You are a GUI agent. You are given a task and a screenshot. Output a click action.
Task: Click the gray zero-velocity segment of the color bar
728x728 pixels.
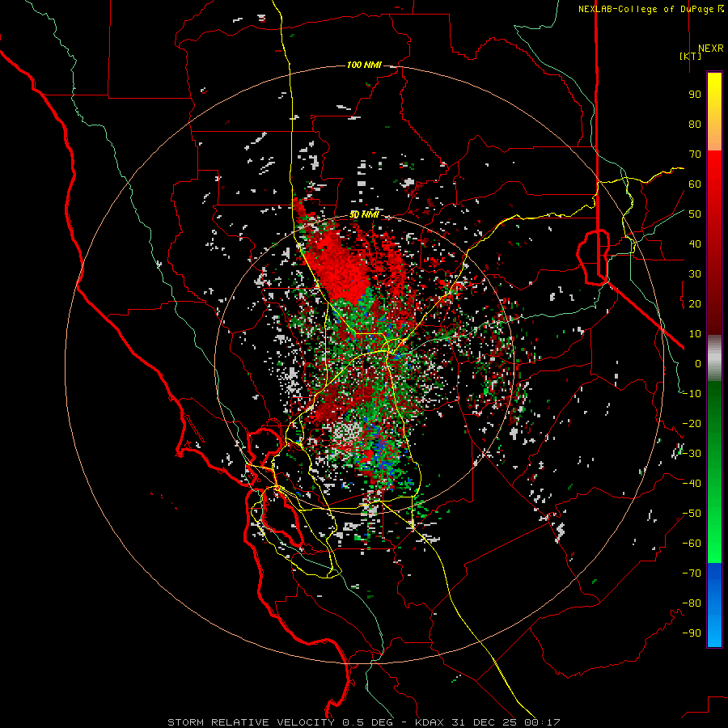point(714,358)
